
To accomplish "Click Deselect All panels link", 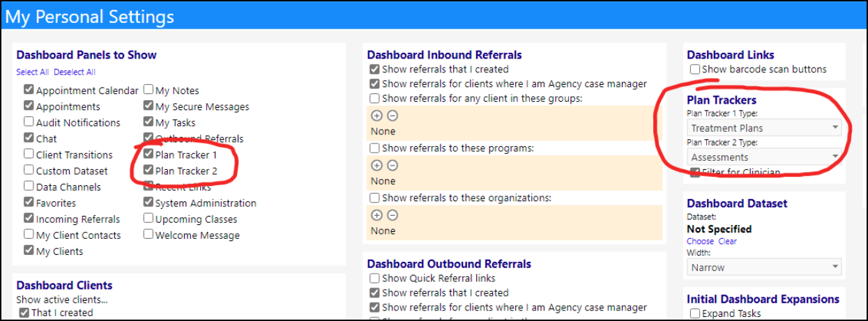I will click(x=75, y=72).
